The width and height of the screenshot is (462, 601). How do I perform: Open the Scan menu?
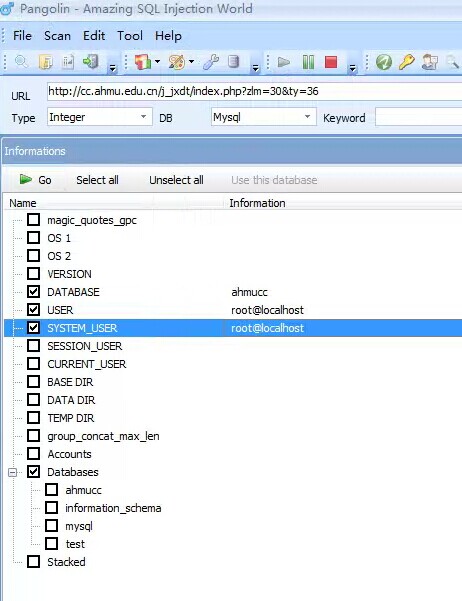point(57,36)
